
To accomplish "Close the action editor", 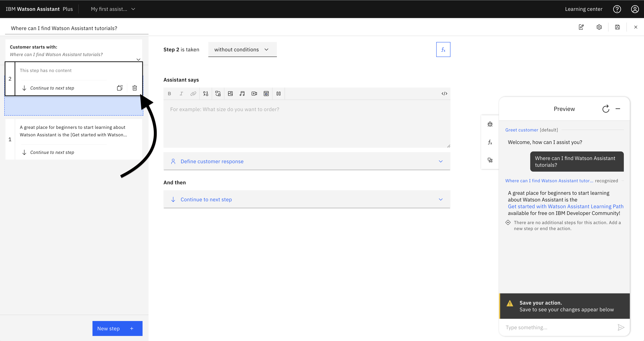I will coord(636,27).
